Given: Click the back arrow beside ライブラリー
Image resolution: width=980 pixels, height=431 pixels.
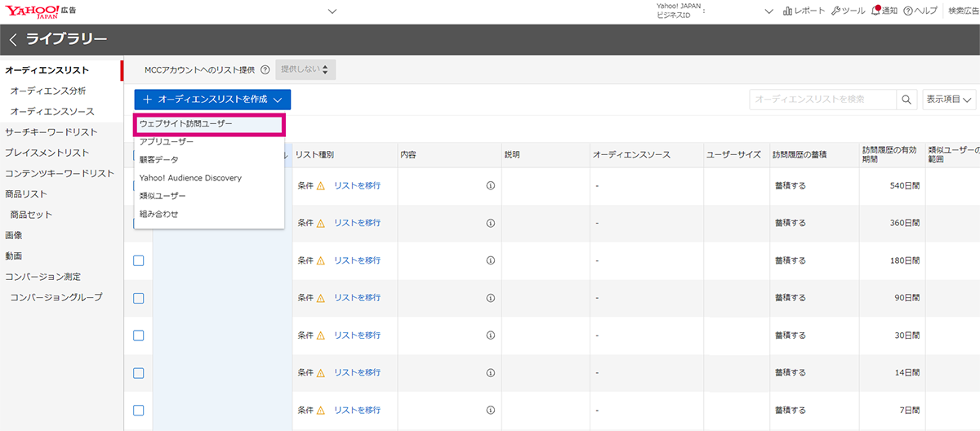Looking at the screenshot, I should coord(13,39).
